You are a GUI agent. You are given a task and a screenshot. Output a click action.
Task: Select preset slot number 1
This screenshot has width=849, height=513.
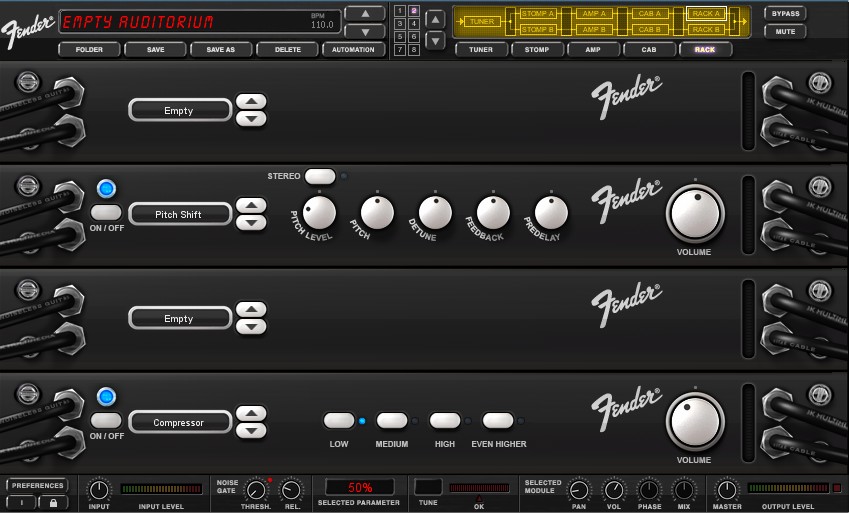[400, 11]
